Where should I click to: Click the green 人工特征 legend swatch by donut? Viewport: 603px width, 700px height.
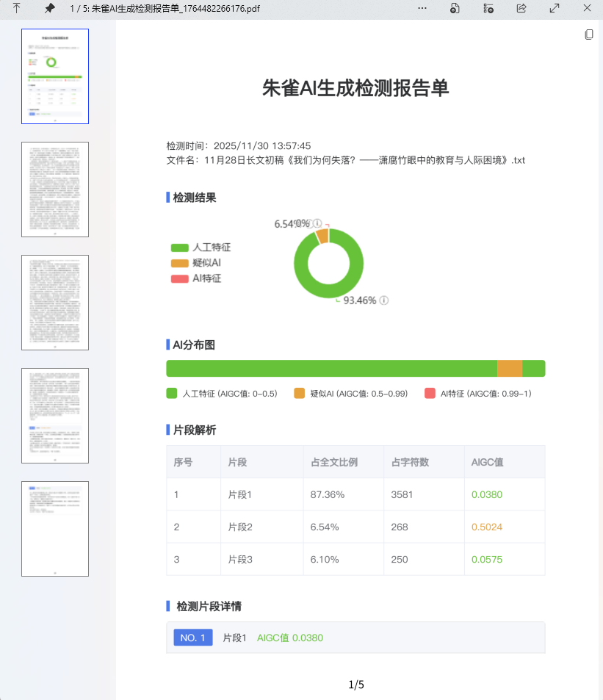click(x=180, y=248)
